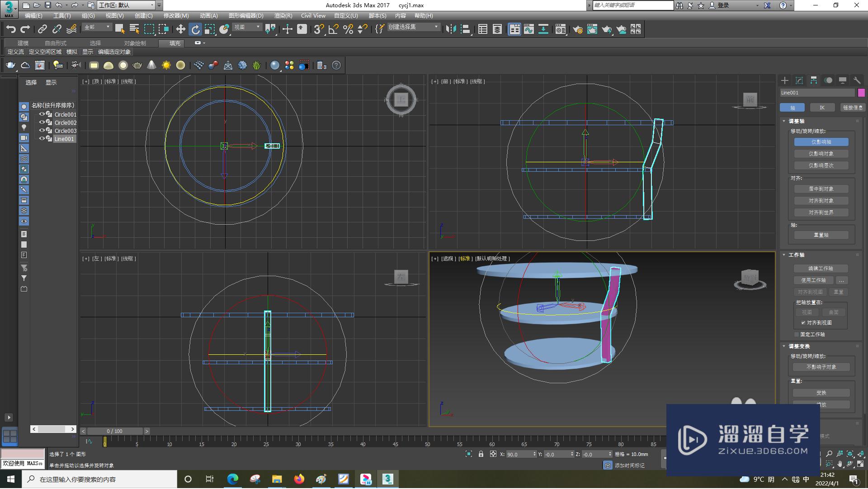Click the Mirror tool icon

[450, 29]
